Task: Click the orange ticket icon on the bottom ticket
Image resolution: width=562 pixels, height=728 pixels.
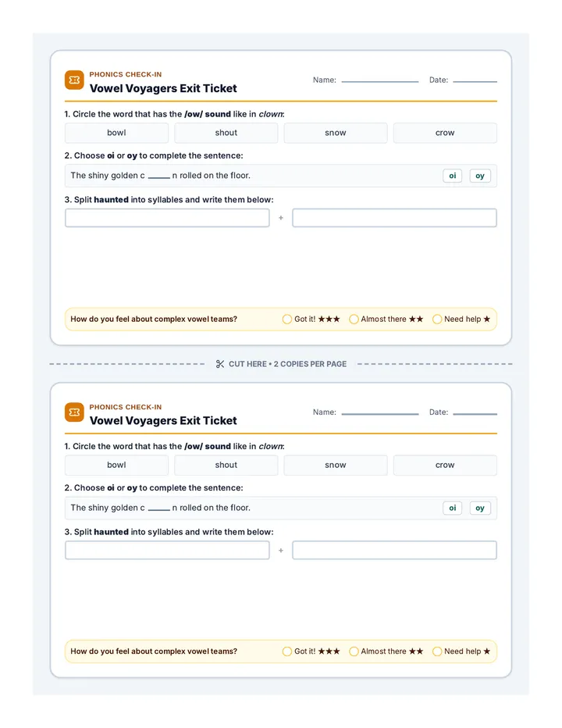Action: click(74, 412)
